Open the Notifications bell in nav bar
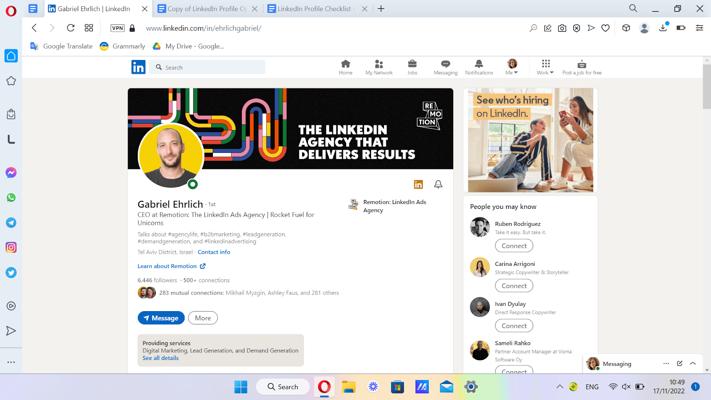Screen dimensions: 711x400 point(478,67)
